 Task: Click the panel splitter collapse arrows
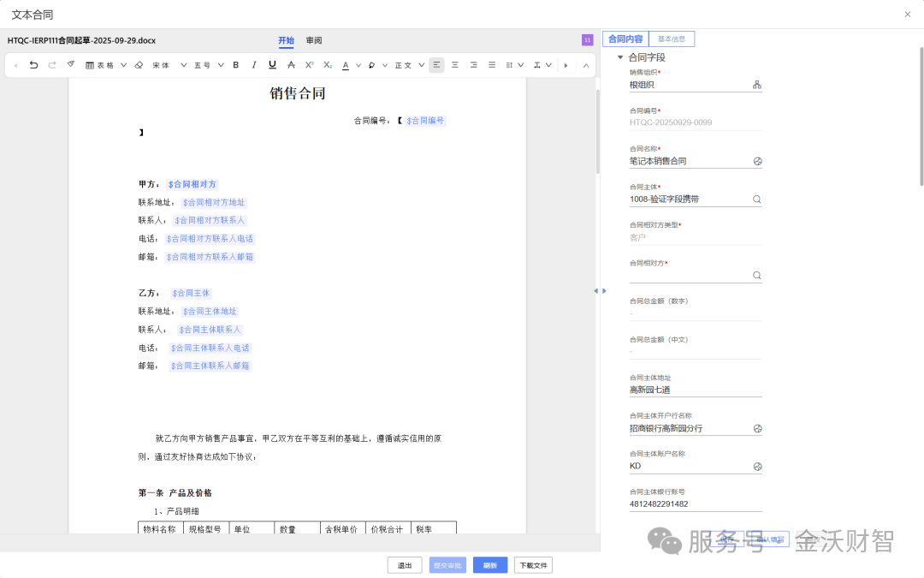point(600,291)
